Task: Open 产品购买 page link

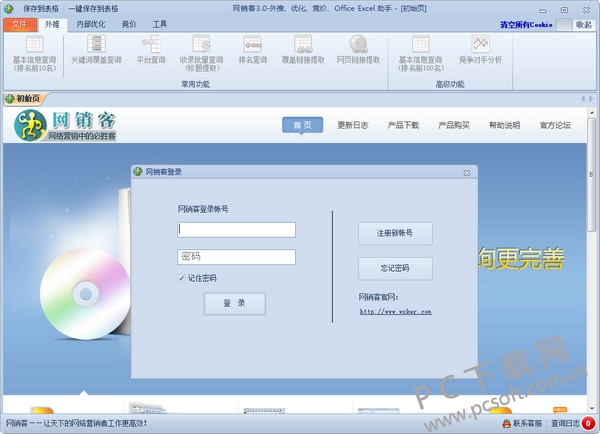Action: (x=454, y=125)
